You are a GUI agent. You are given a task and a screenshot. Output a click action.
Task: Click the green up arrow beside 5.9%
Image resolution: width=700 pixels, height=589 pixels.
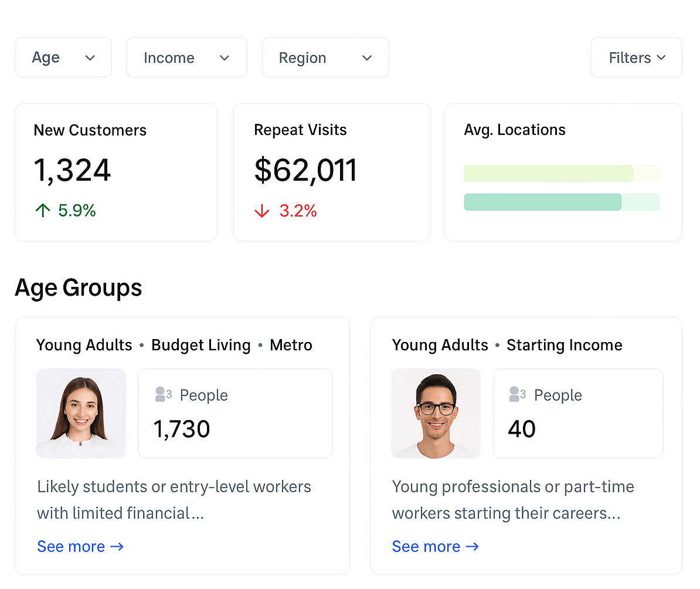point(43,211)
